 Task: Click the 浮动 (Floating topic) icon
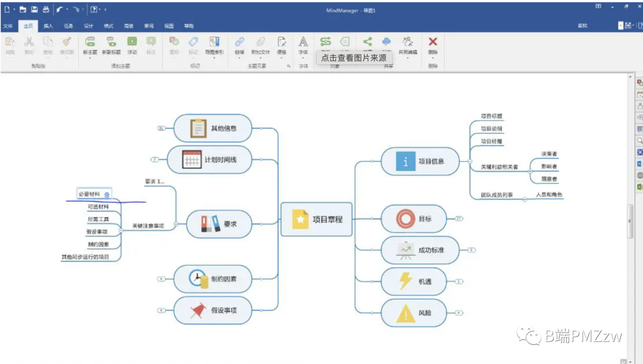[x=132, y=42]
